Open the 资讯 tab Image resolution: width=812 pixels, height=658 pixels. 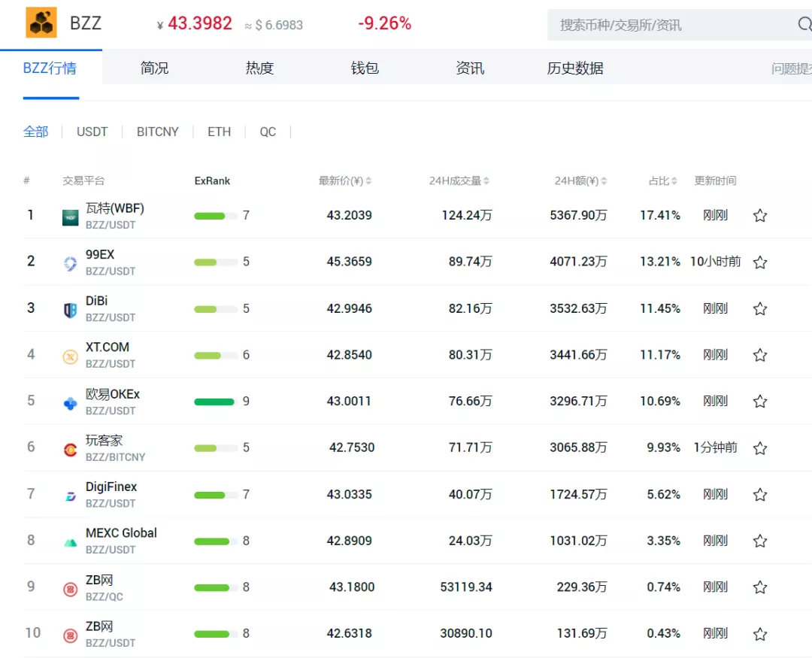[470, 68]
